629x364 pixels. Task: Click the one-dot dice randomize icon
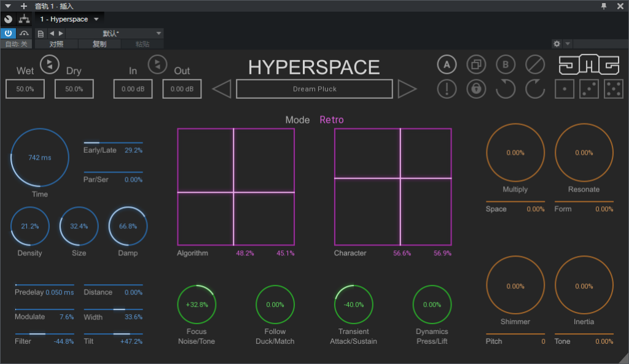pyautogui.click(x=565, y=89)
